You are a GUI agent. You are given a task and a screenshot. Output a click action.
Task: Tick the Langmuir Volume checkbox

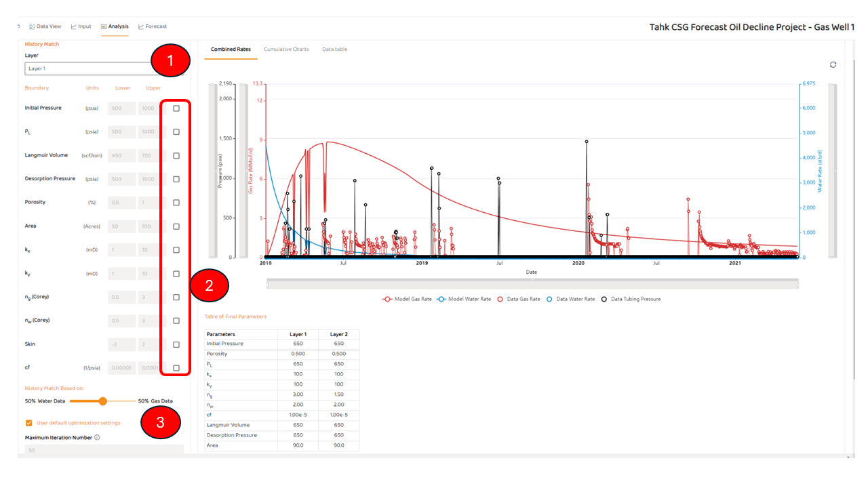pyautogui.click(x=176, y=155)
